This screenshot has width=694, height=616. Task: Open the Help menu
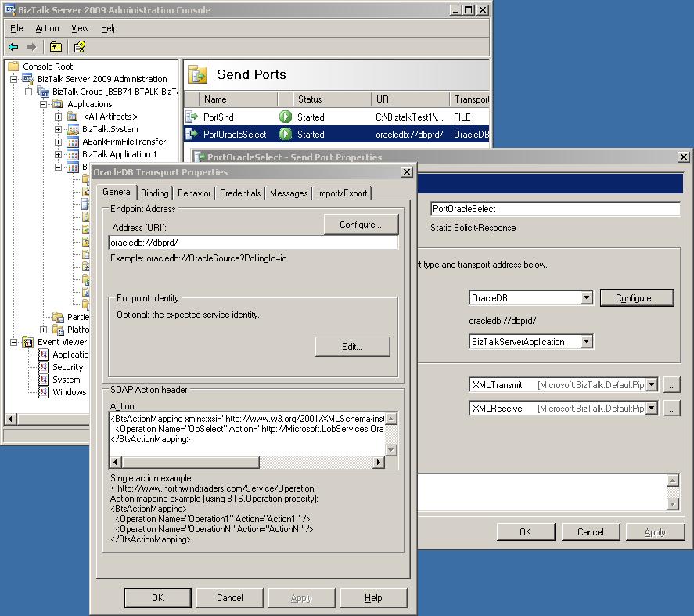tap(109, 28)
